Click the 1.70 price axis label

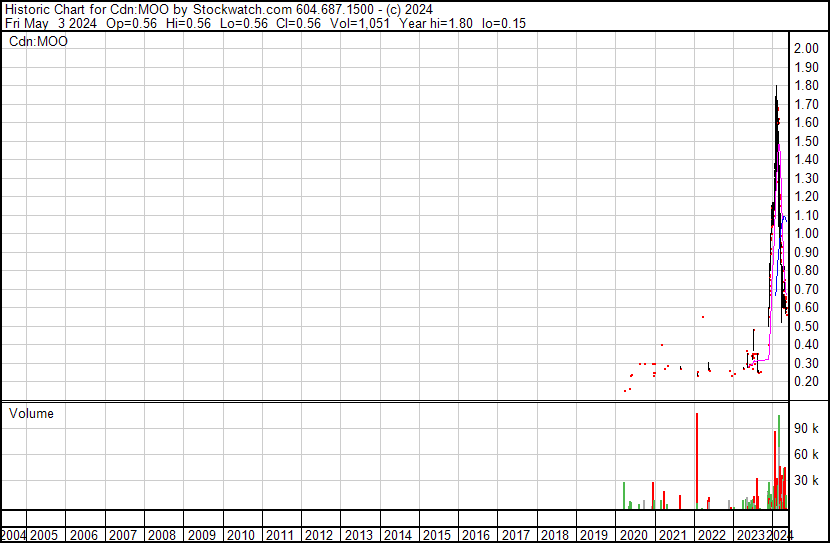(806, 104)
